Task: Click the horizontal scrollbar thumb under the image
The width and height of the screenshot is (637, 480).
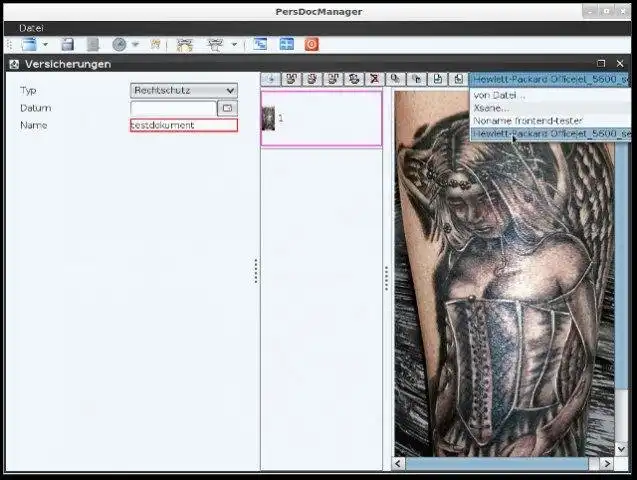Action: point(497,463)
